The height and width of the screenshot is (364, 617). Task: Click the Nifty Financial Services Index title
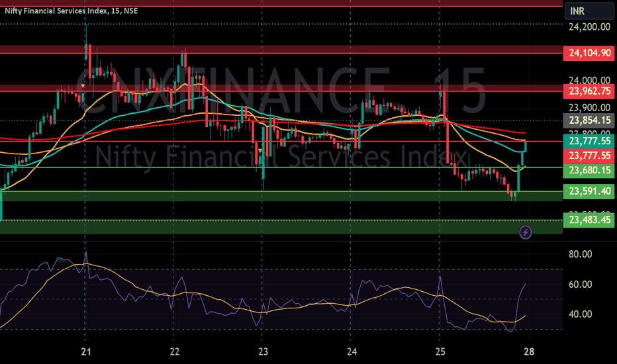coord(71,11)
